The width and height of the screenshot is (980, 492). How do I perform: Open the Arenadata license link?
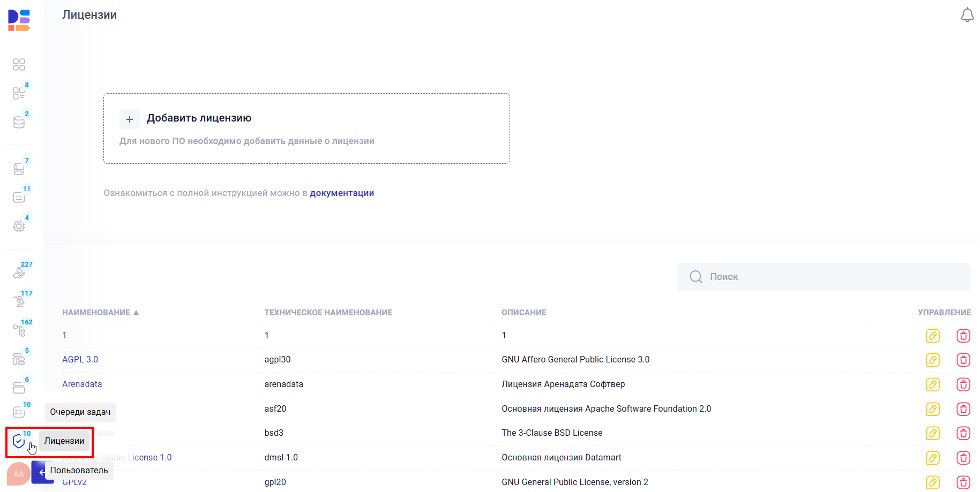tap(82, 384)
